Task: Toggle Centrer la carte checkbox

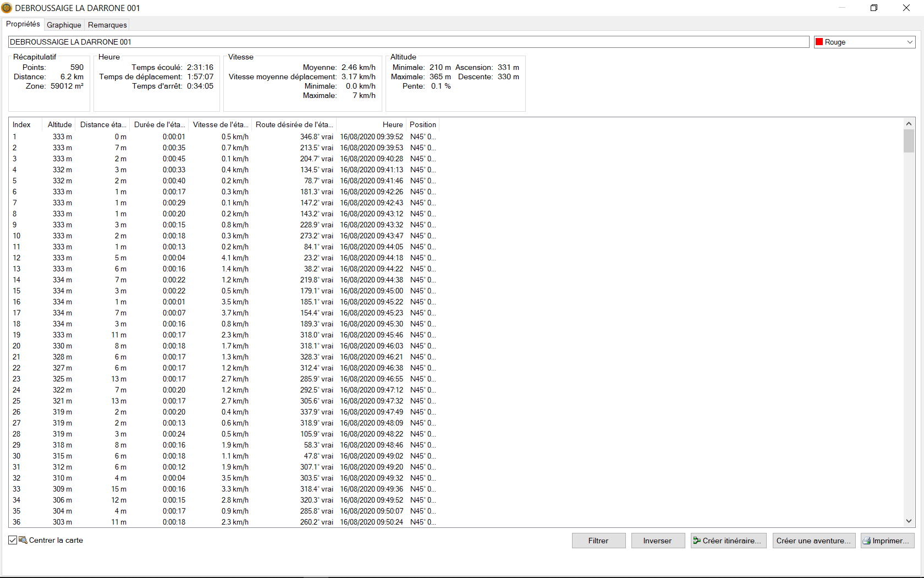Action: point(13,540)
